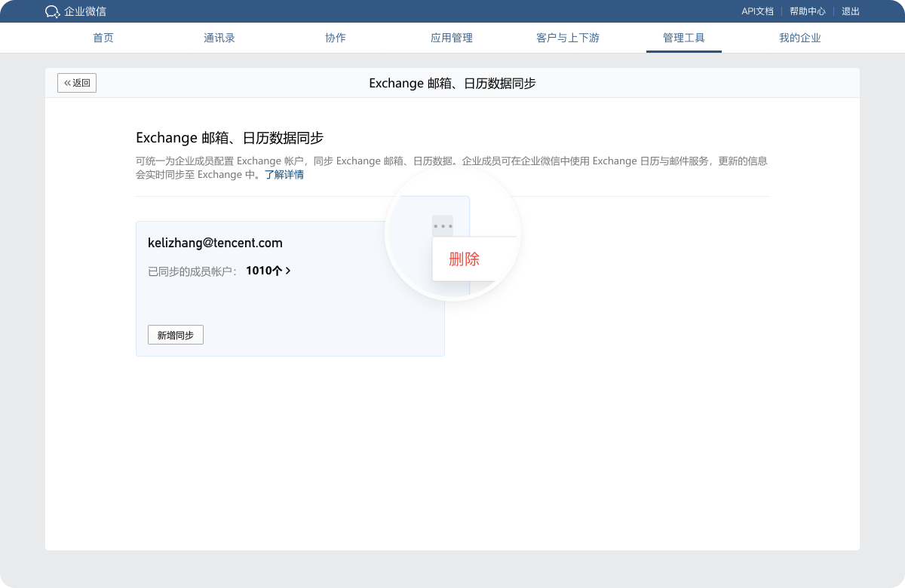
Task: Select 删除 in the popup menu
Action: pos(464,259)
